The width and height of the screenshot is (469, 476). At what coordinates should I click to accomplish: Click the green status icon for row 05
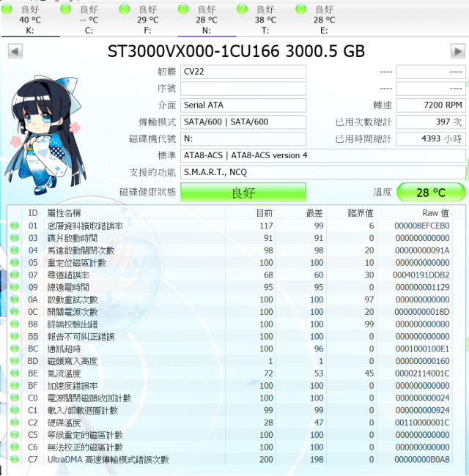coord(15,262)
